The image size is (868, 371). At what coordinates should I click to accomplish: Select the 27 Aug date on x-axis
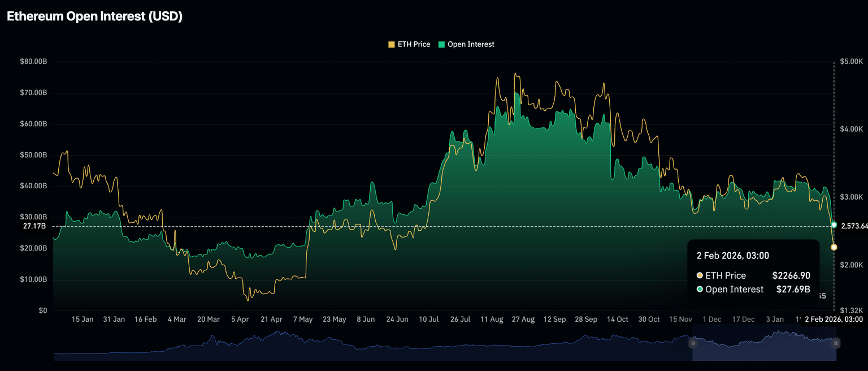(x=523, y=320)
